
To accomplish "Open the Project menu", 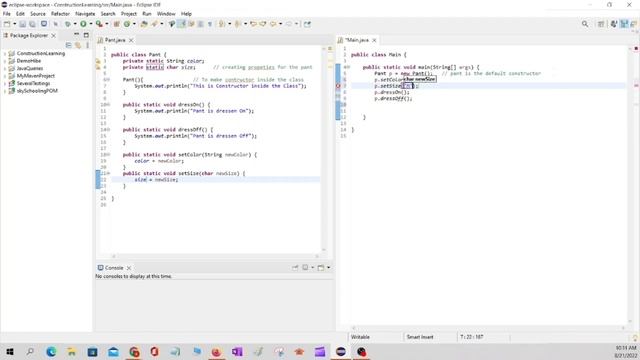I will [129, 14].
